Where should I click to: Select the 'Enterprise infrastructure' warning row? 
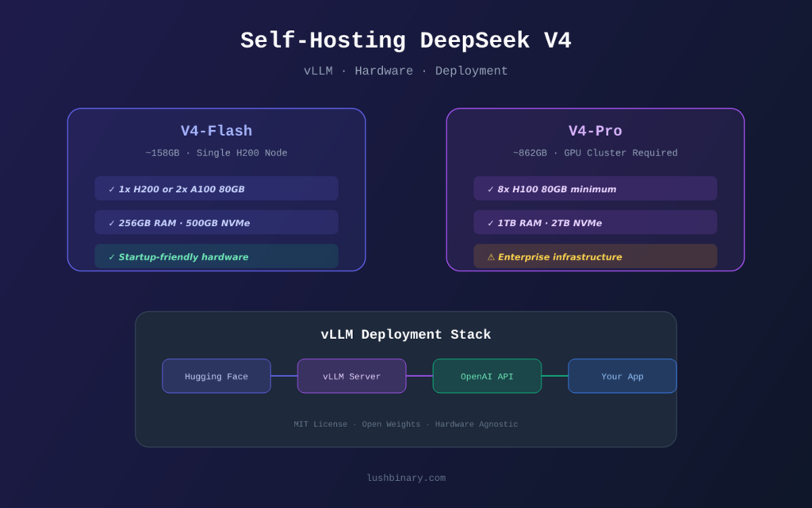click(x=595, y=256)
